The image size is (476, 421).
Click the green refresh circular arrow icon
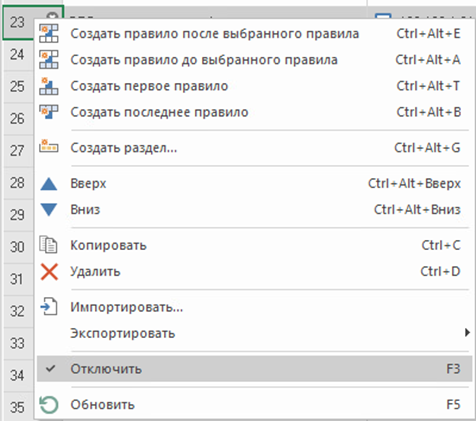click(x=49, y=405)
